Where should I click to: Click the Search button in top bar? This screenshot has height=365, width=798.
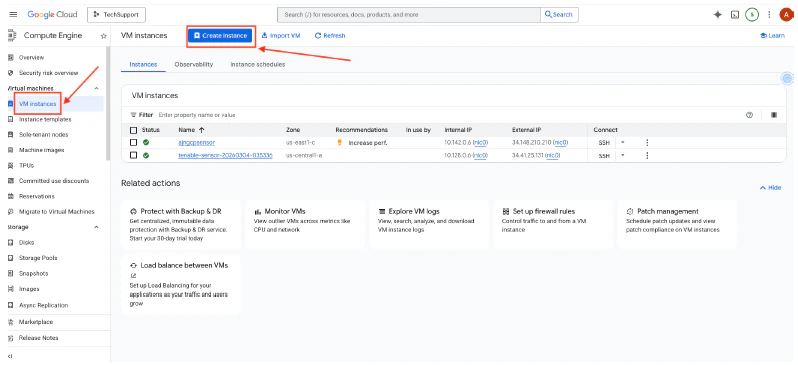[x=559, y=15]
